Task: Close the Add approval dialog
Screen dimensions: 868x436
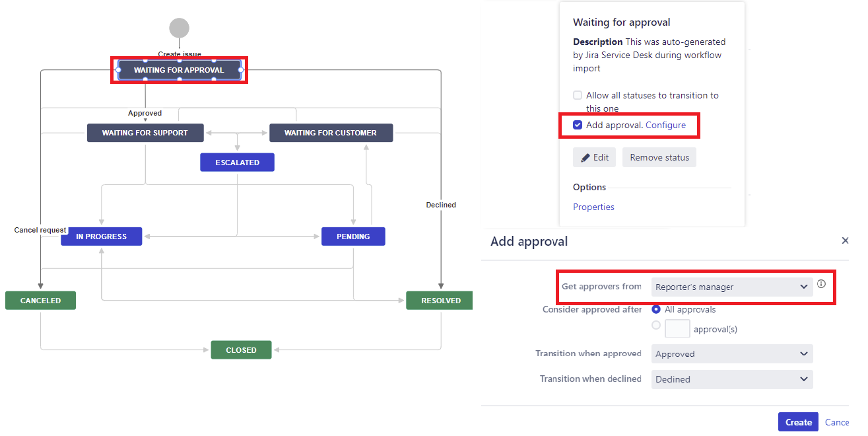Action: [845, 241]
